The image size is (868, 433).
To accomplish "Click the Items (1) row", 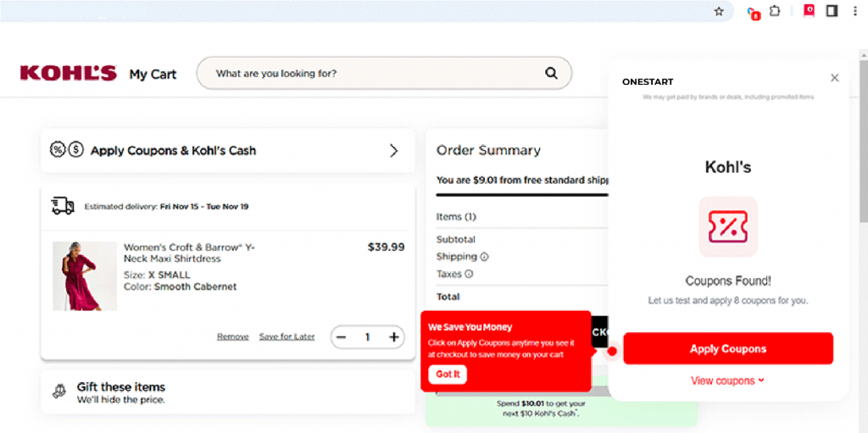I will (456, 217).
